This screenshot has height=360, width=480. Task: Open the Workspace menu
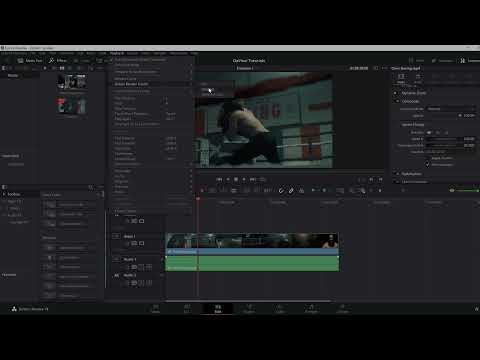178,53
